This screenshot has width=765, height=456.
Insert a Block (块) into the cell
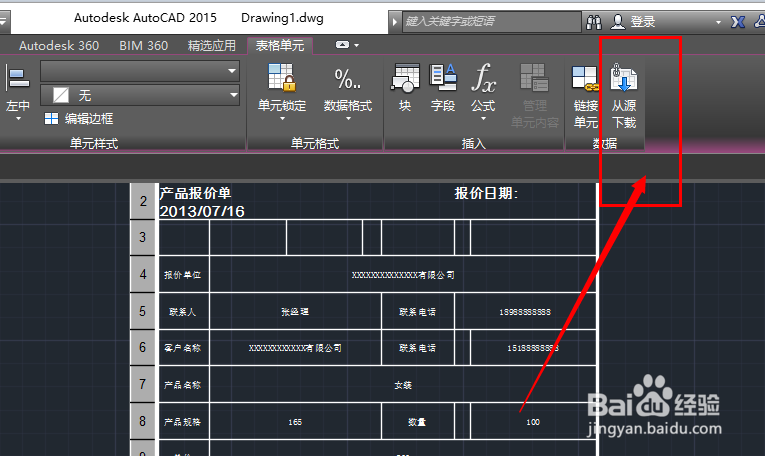pyautogui.click(x=405, y=87)
